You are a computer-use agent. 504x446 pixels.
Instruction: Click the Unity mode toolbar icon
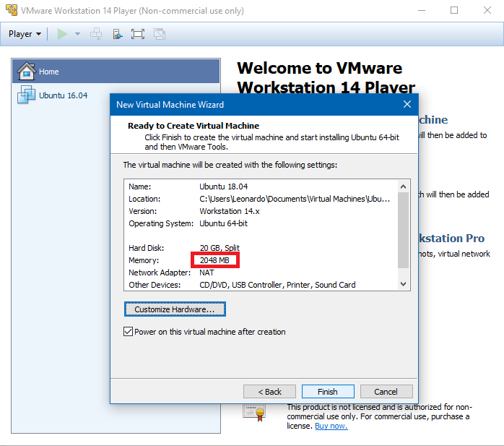click(160, 34)
